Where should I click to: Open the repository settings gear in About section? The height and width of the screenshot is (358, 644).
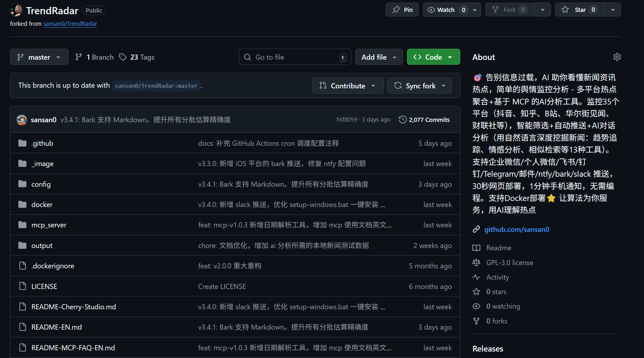[617, 57]
